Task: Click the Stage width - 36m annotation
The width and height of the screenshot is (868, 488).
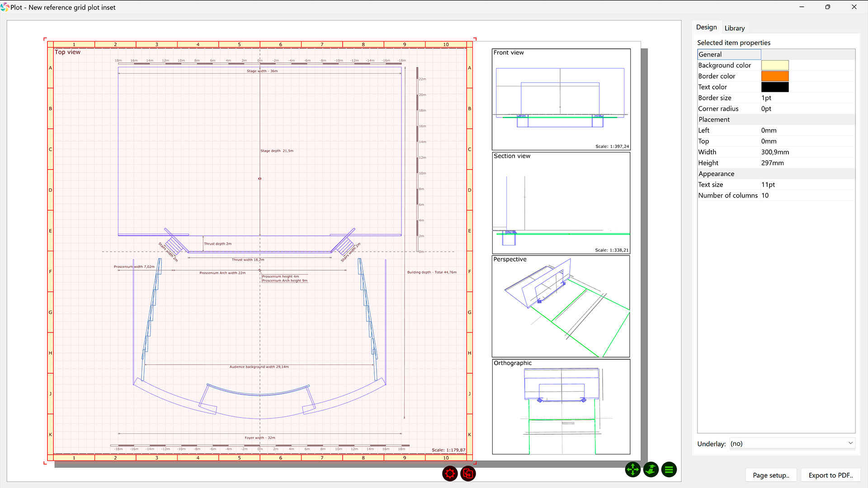Action: [x=262, y=71]
